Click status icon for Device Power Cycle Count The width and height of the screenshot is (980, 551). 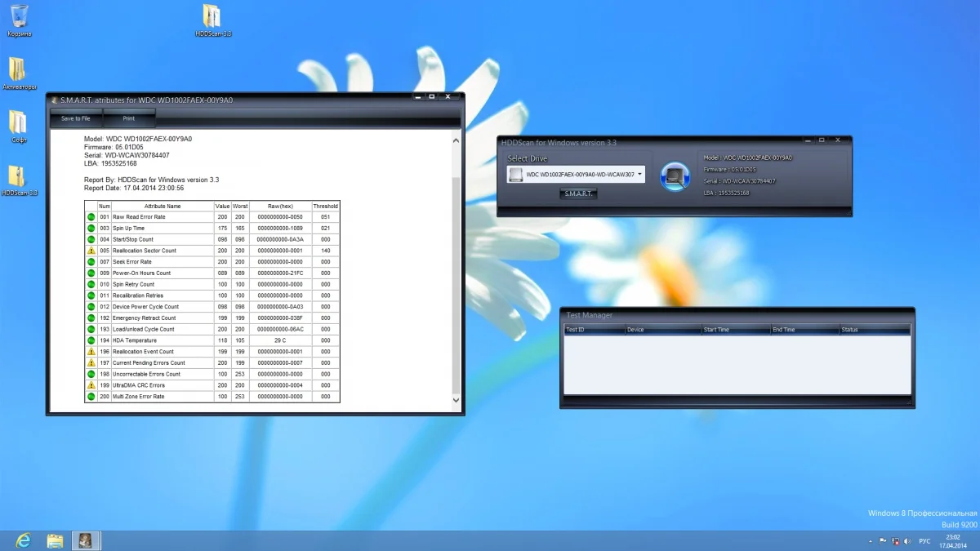point(91,307)
